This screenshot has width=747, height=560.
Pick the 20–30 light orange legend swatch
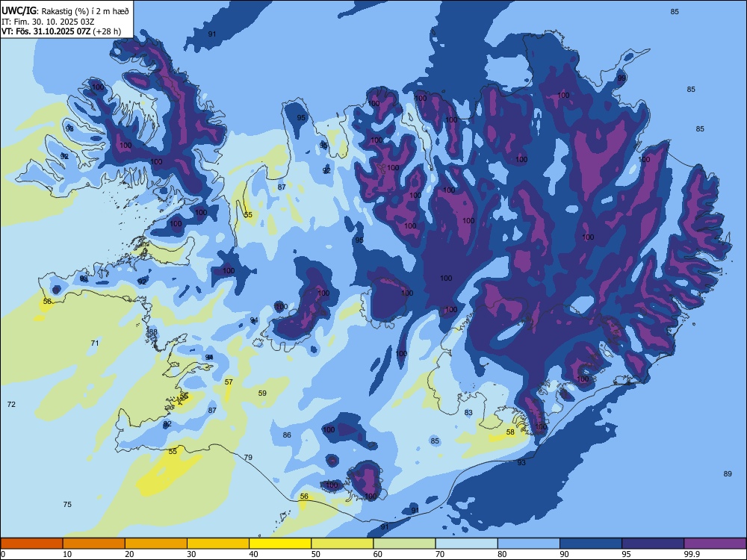[156, 544]
